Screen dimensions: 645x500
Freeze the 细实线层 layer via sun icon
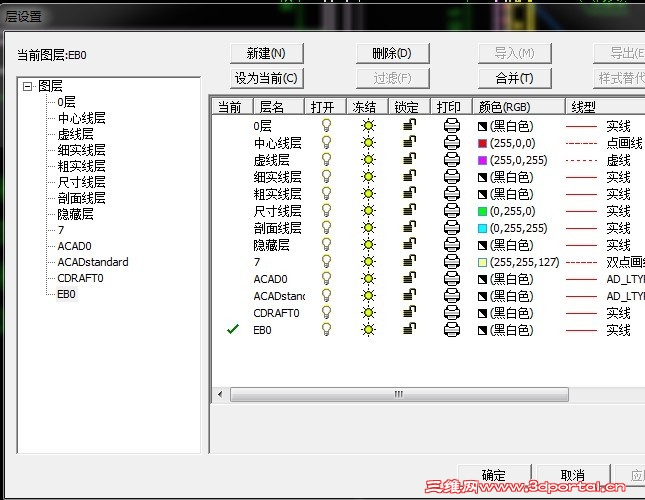click(369, 177)
